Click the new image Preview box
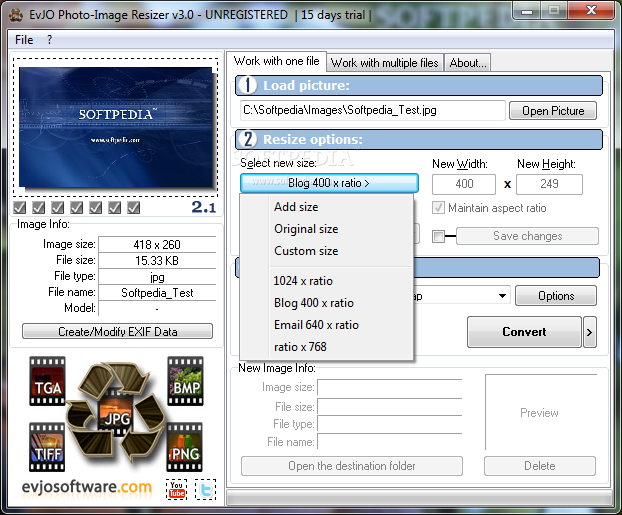This screenshot has width=622, height=515. click(x=541, y=412)
